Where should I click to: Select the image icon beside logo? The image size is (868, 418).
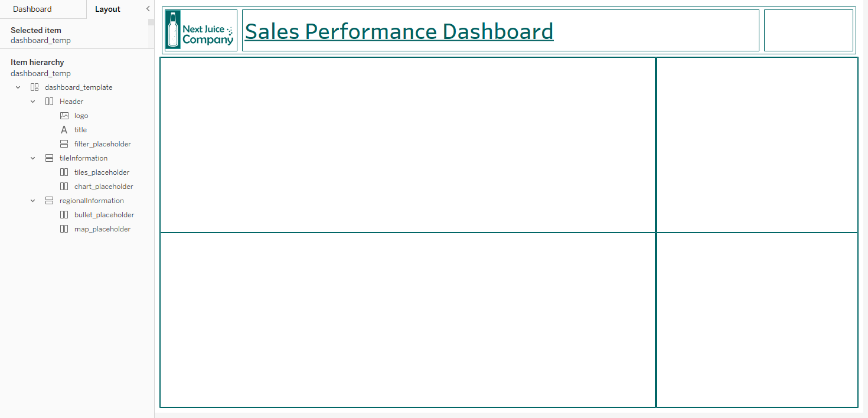point(64,115)
